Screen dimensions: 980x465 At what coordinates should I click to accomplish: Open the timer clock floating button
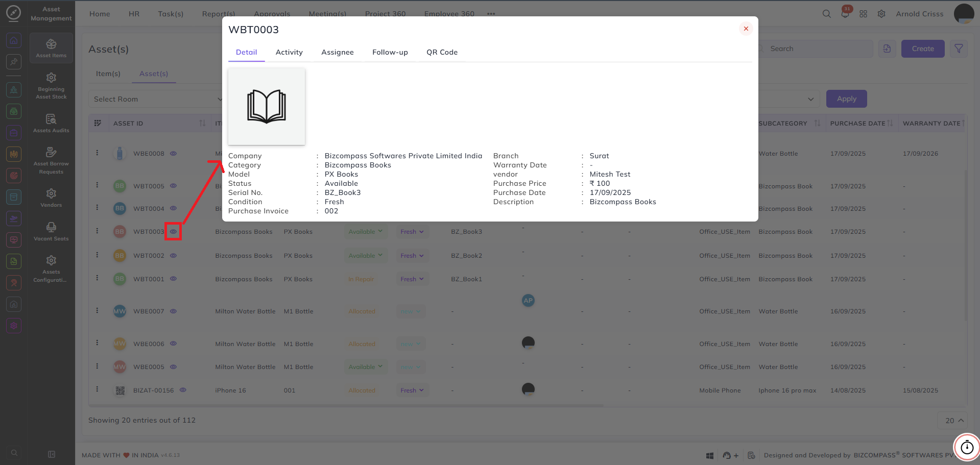(x=967, y=447)
